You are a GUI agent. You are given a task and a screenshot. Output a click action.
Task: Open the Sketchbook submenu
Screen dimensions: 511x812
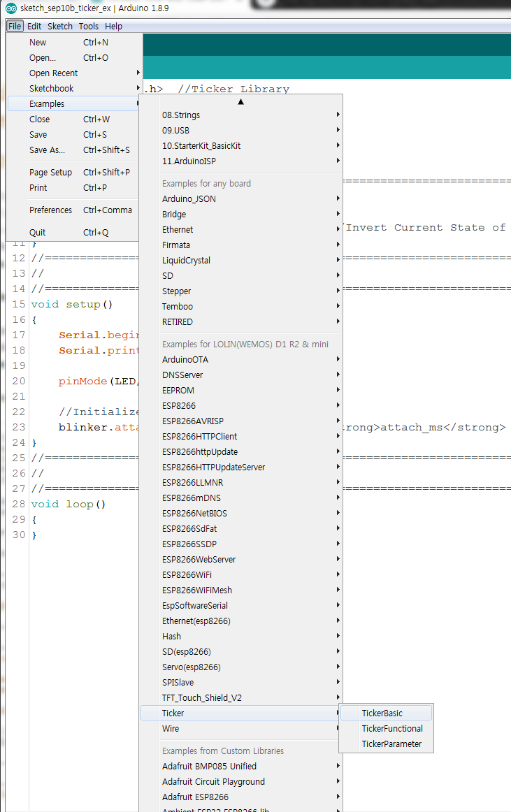click(x=51, y=89)
